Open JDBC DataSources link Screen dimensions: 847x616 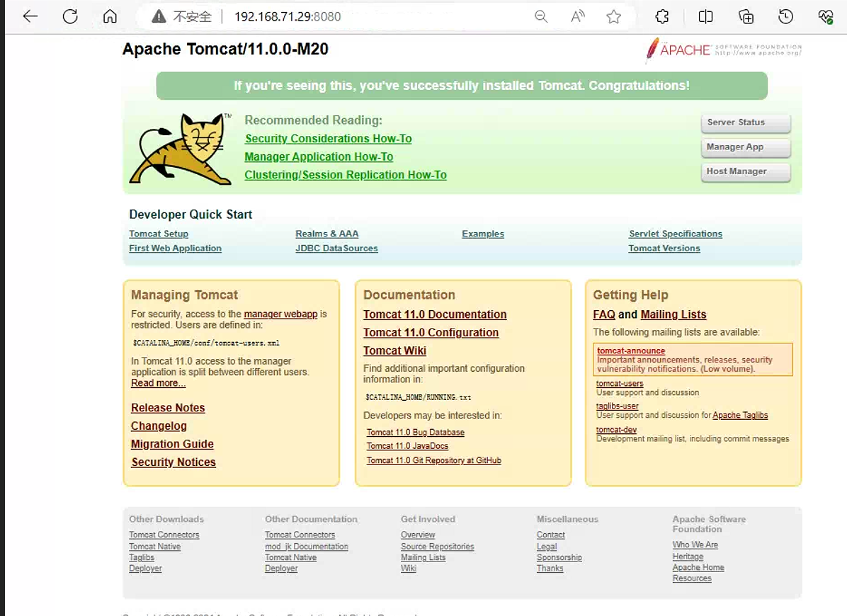336,249
